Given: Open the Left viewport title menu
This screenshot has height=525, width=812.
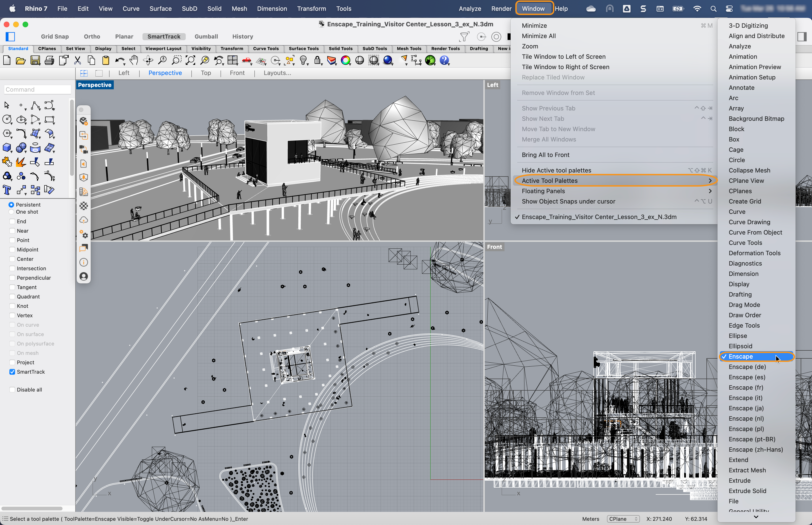Looking at the screenshot, I should click(x=493, y=85).
